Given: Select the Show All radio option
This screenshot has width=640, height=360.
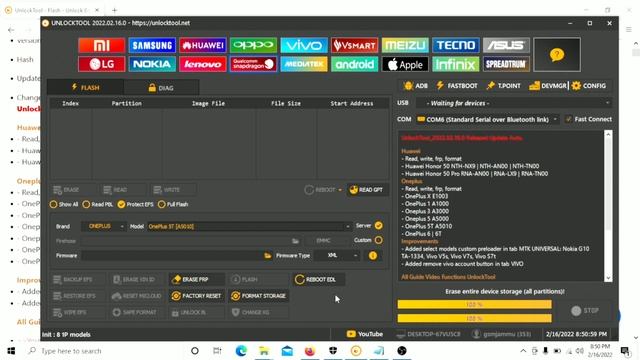Looking at the screenshot, I should click(x=64, y=204).
